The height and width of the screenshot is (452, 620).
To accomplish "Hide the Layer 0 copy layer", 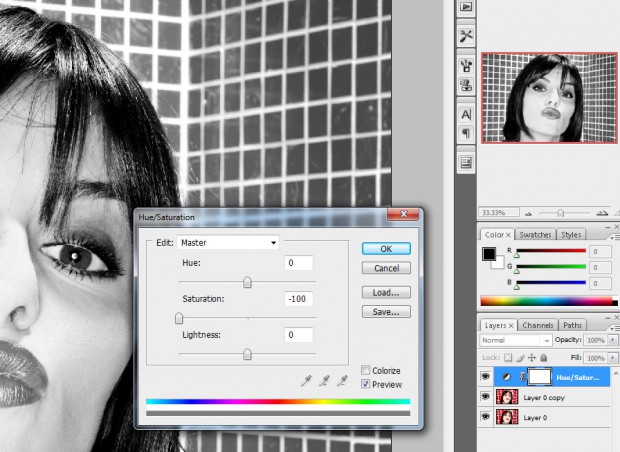I will [x=486, y=396].
